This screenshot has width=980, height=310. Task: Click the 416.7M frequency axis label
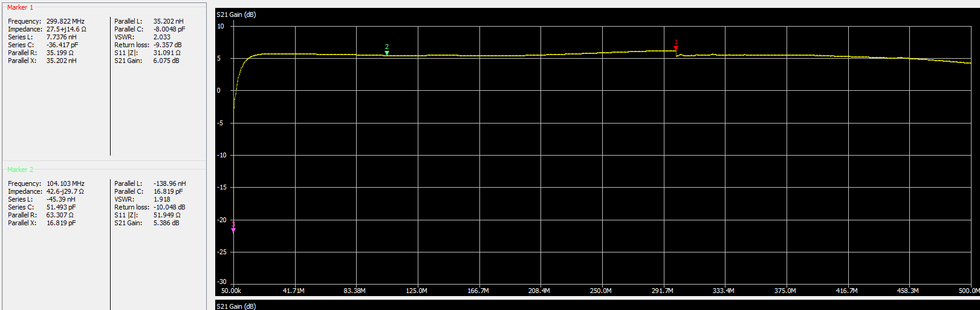pos(847,291)
